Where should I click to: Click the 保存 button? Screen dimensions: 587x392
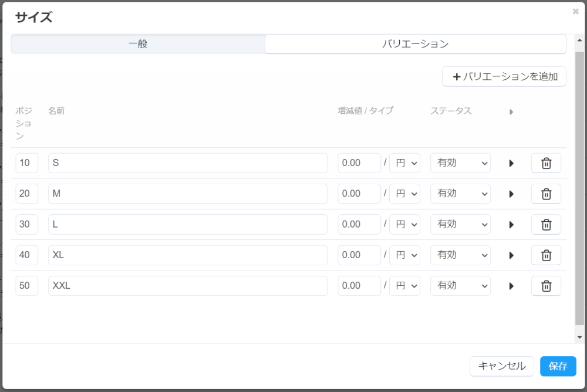(x=558, y=366)
